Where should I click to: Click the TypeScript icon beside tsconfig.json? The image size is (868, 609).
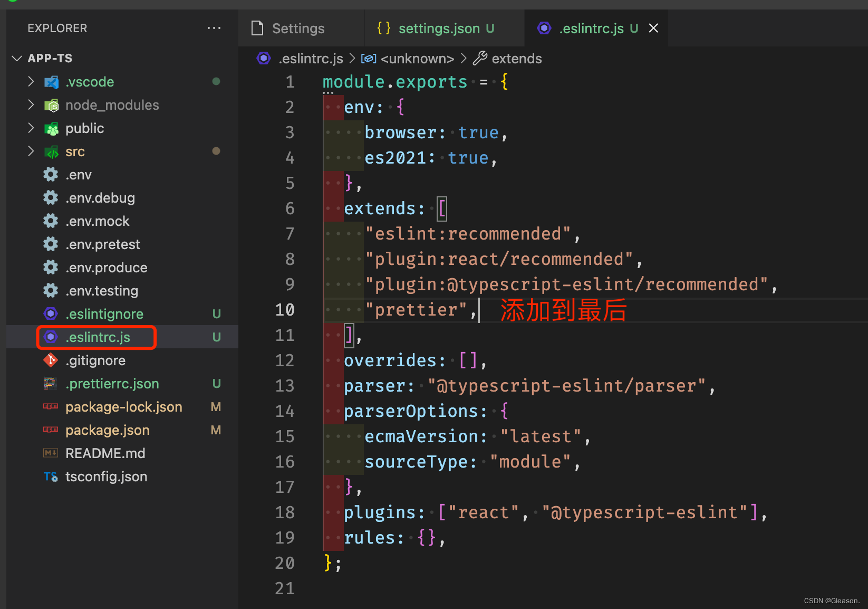click(51, 477)
